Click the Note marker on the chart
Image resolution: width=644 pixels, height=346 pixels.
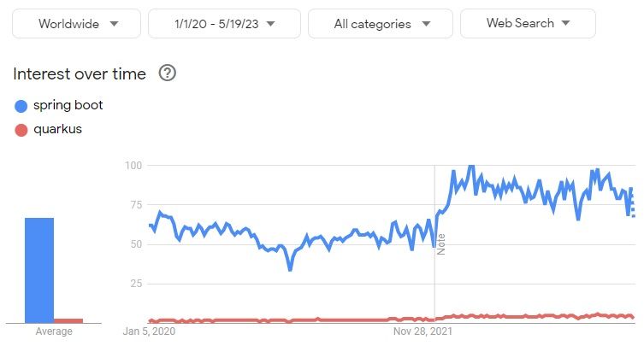(441, 244)
